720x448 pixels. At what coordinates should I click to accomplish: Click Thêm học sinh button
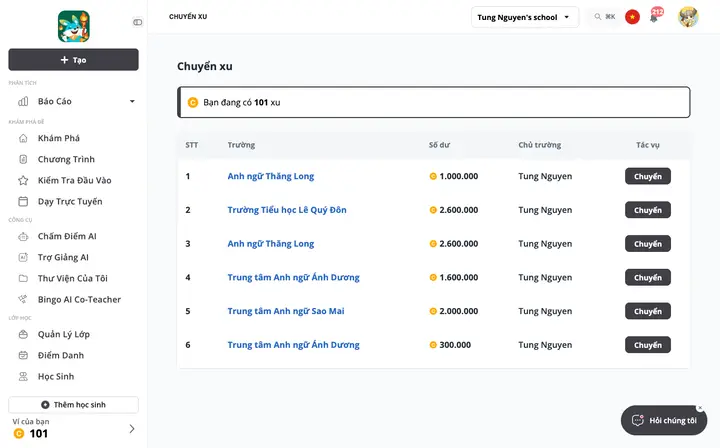tap(73, 404)
